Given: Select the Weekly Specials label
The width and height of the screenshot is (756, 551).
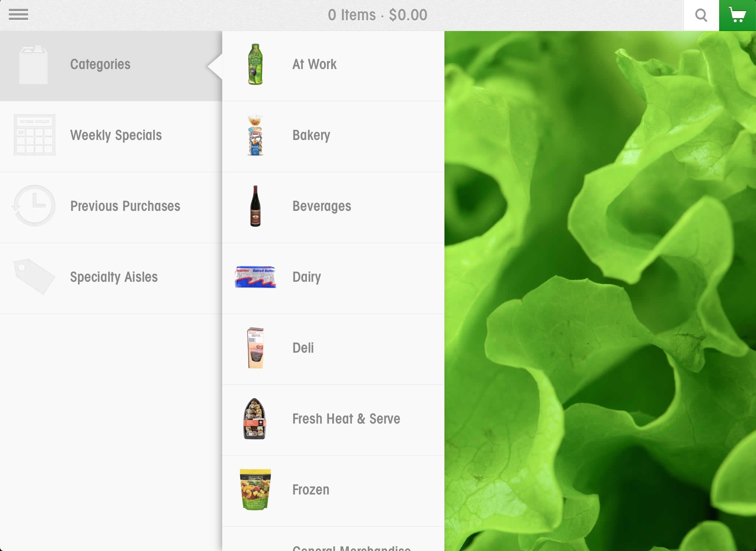Looking at the screenshot, I should [116, 136].
